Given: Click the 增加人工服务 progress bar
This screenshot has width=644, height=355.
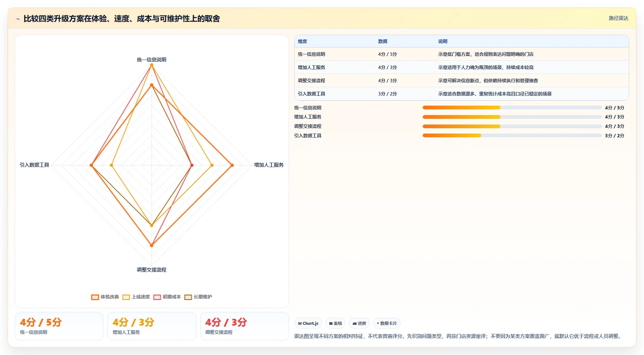Looking at the screenshot, I should 512,117.
